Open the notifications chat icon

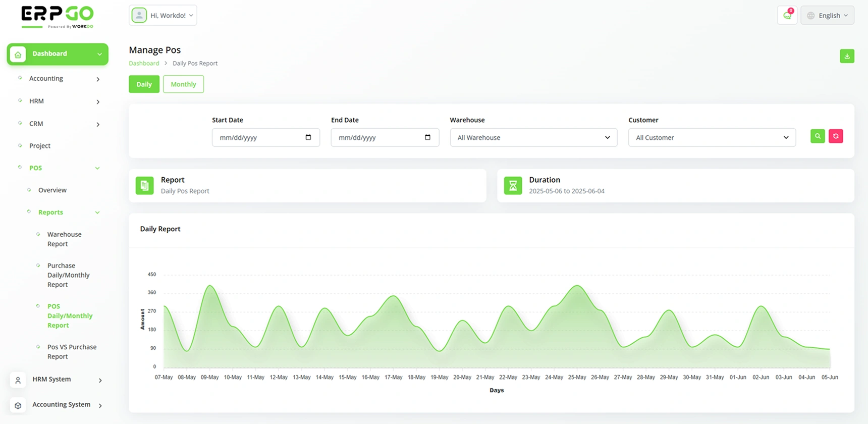(x=787, y=15)
